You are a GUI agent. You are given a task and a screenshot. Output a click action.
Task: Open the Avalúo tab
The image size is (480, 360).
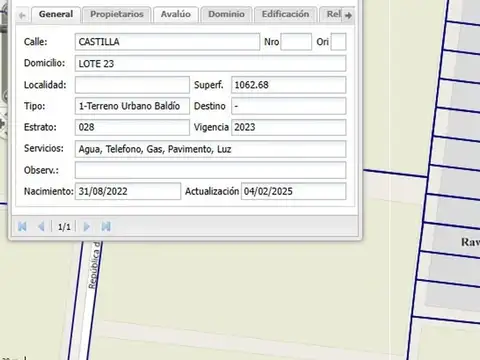click(176, 14)
